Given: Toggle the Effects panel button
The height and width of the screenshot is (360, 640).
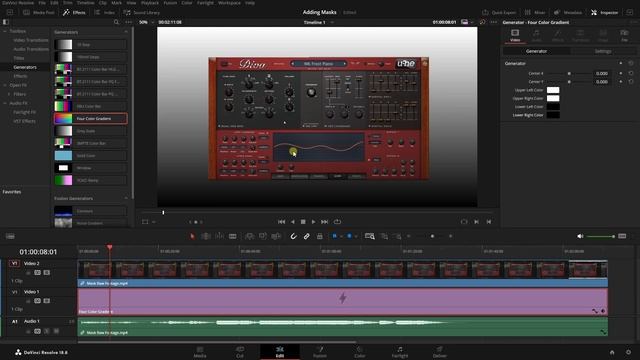Looking at the screenshot, I should tap(74, 13).
